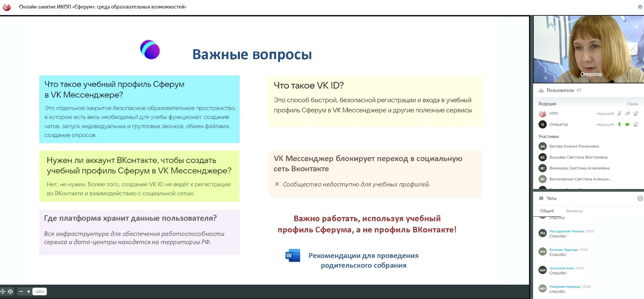Click the presenter video thumbnail labeled Оператор
The width and height of the screenshot is (644, 299).
588,49
